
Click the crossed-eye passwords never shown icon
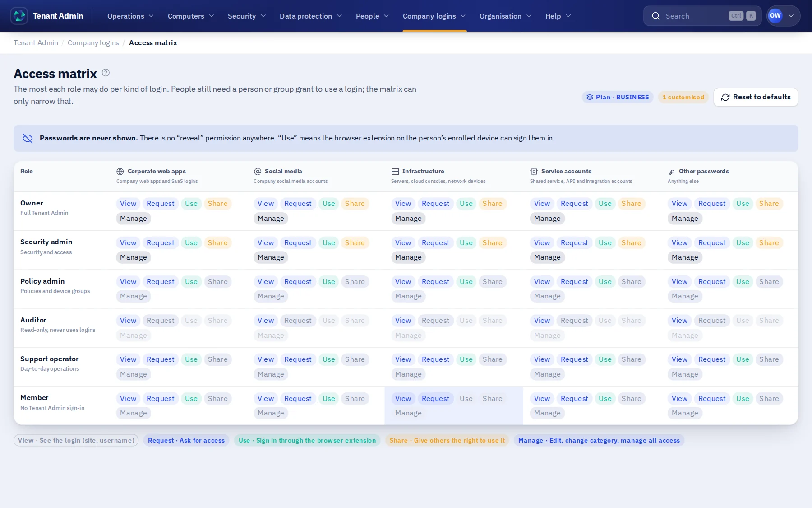28,138
